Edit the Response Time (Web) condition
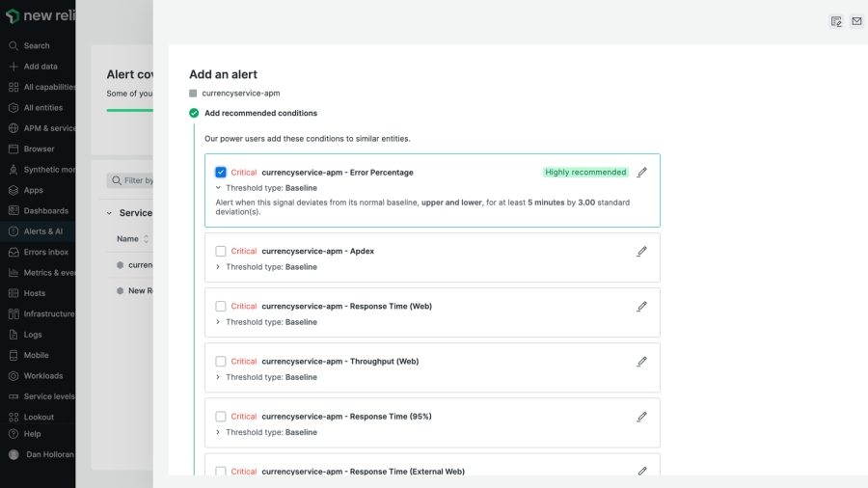 (641, 307)
